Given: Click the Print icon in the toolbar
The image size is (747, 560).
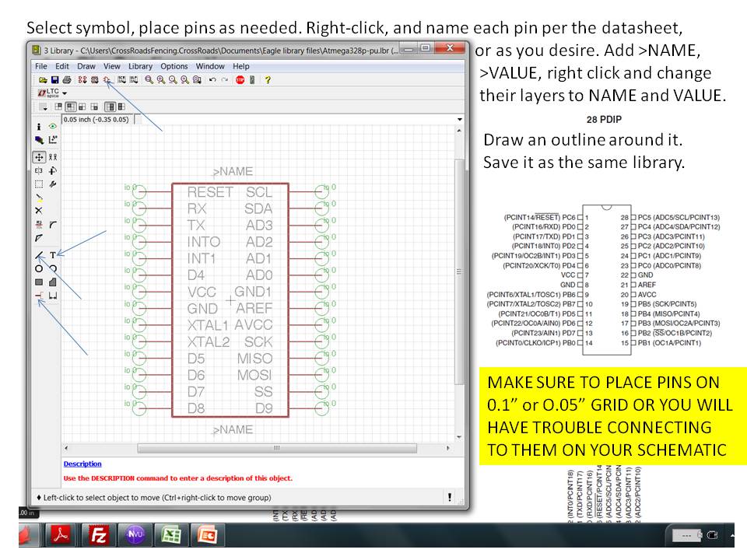Looking at the screenshot, I should click(x=67, y=80).
